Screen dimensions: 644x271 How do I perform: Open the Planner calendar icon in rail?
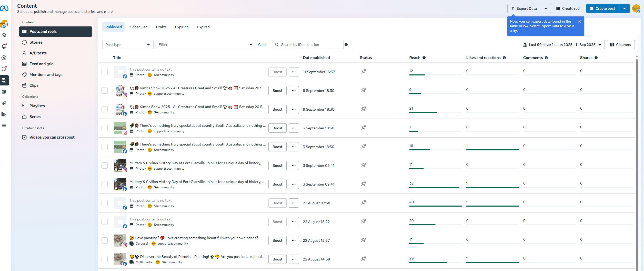[x=4, y=92]
